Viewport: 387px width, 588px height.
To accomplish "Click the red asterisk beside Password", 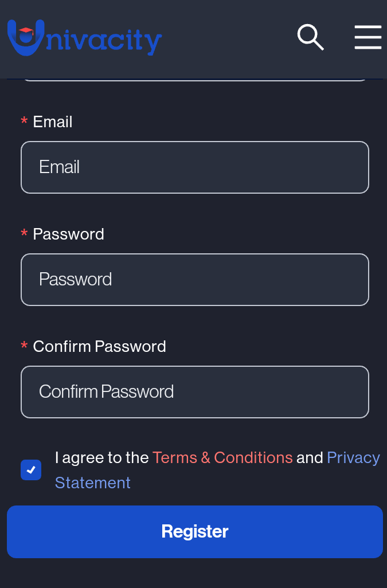I will click(x=25, y=234).
